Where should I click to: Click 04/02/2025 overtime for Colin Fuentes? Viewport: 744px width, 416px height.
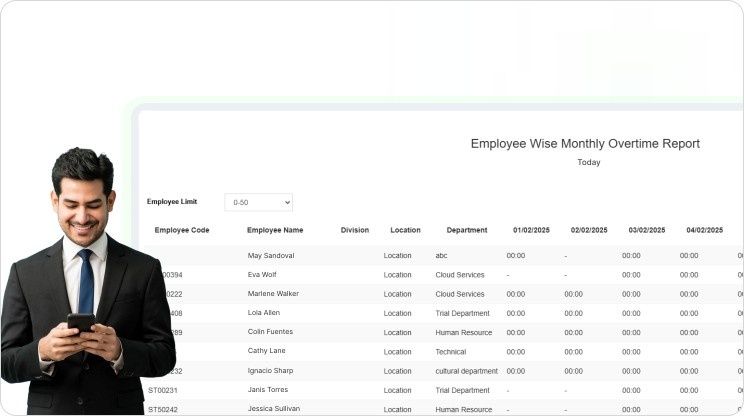pyautogui.click(x=689, y=333)
